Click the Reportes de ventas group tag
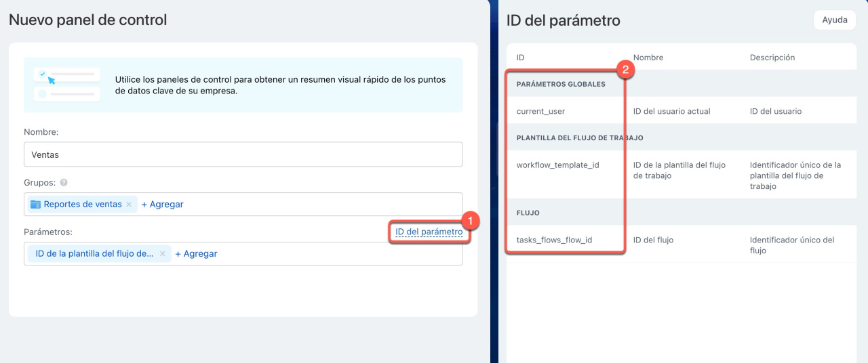The height and width of the screenshot is (363, 868). [83, 205]
